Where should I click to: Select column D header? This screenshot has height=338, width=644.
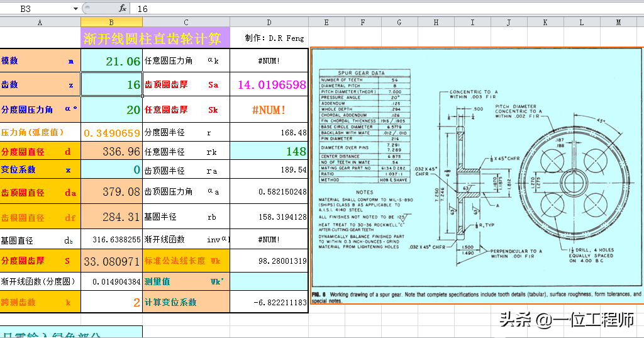click(x=269, y=22)
